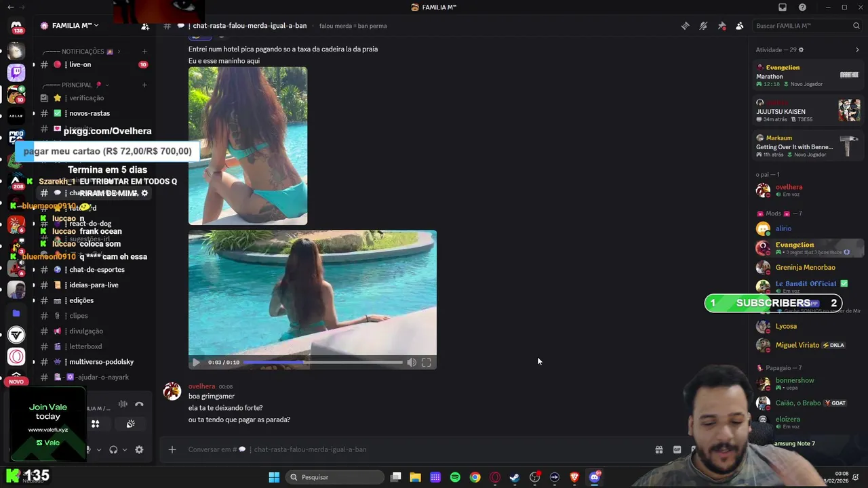Select member Lycosa
This screenshot has width=868, height=488.
pyautogui.click(x=808, y=326)
